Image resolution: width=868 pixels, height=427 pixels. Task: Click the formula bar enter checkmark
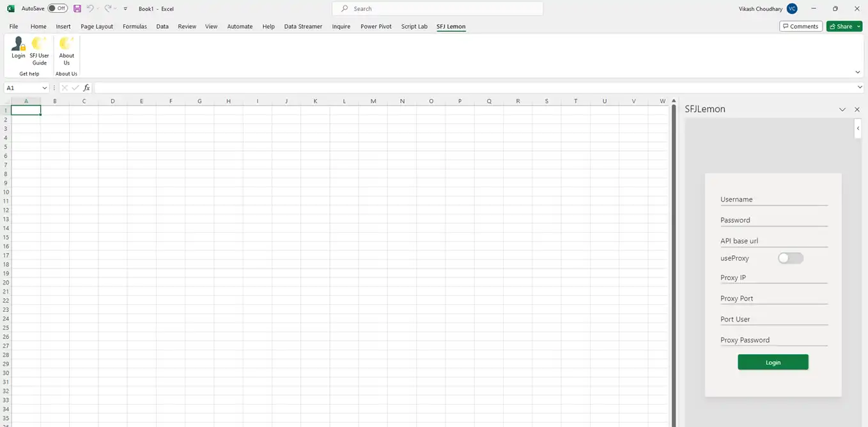75,88
